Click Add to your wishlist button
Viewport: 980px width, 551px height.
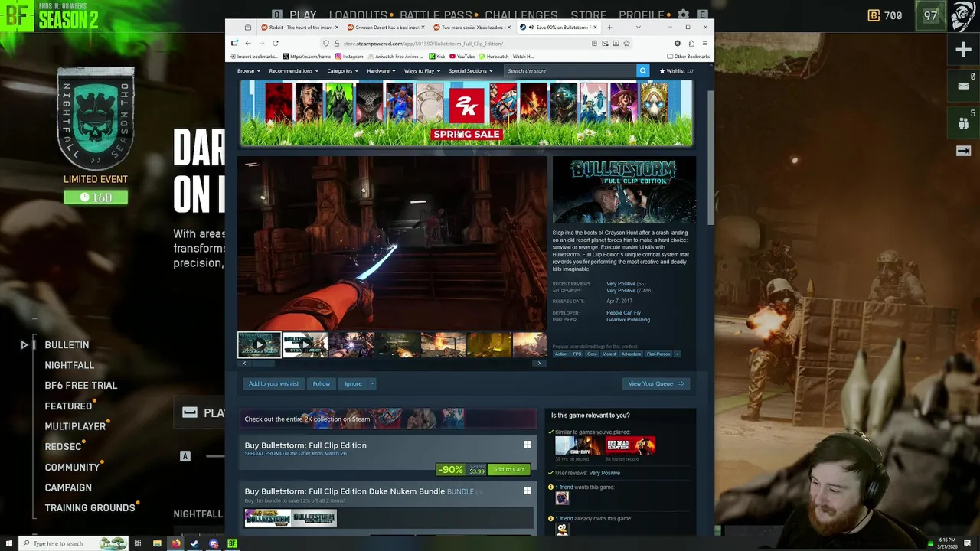[273, 383]
